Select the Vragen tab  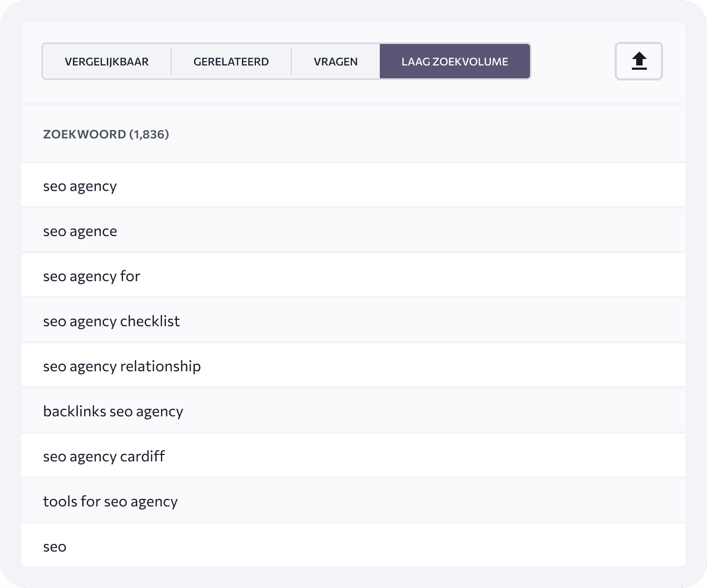click(x=336, y=62)
